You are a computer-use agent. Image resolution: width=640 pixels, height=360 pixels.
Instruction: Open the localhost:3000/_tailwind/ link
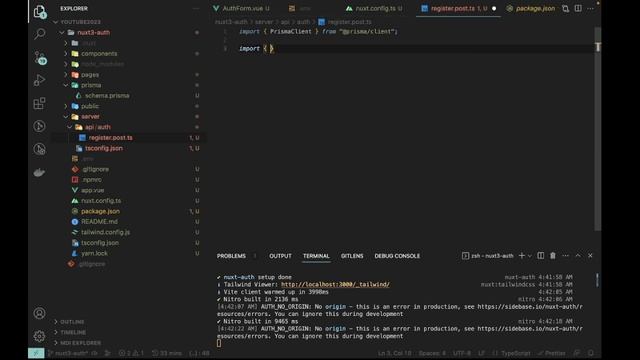tap(335, 284)
